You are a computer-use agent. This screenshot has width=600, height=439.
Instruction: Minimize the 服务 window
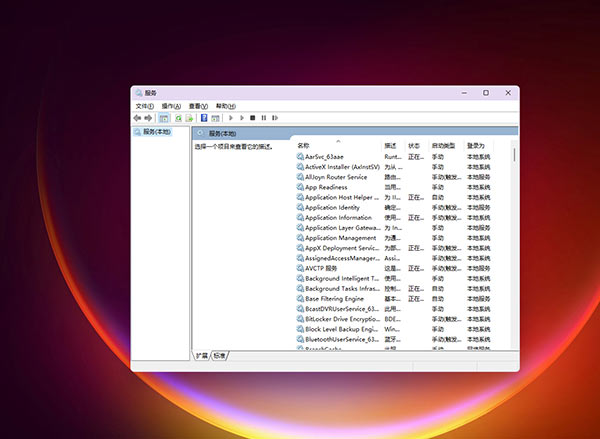(x=464, y=93)
